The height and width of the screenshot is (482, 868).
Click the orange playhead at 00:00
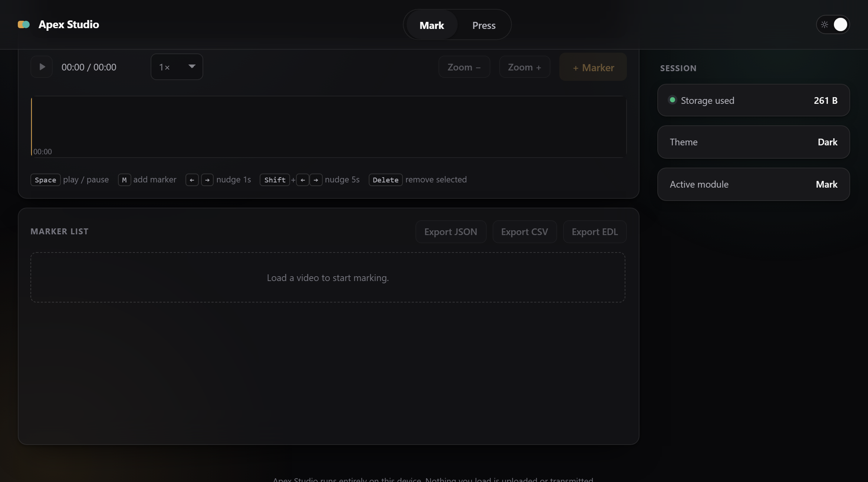[x=32, y=126]
